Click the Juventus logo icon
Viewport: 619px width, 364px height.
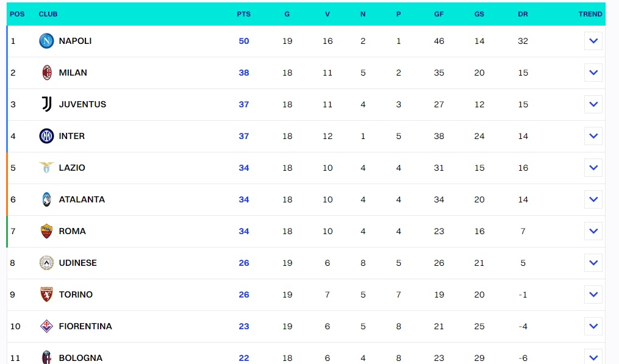point(46,104)
